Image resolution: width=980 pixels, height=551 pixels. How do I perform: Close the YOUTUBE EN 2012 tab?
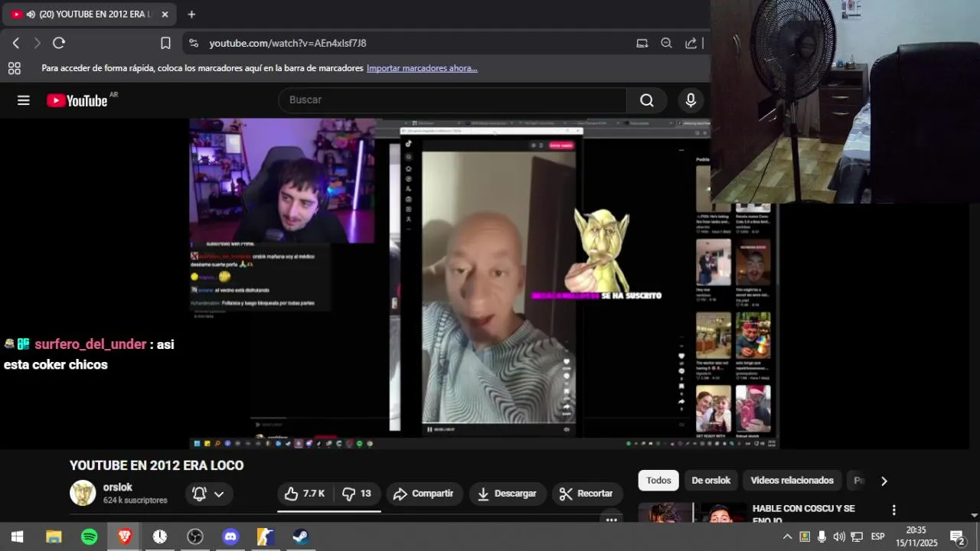[x=165, y=14]
